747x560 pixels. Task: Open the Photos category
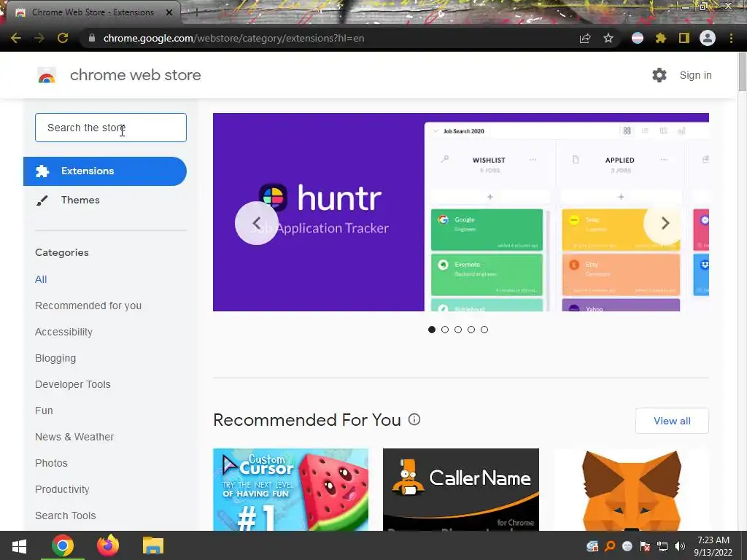pyautogui.click(x=52, y=463)
